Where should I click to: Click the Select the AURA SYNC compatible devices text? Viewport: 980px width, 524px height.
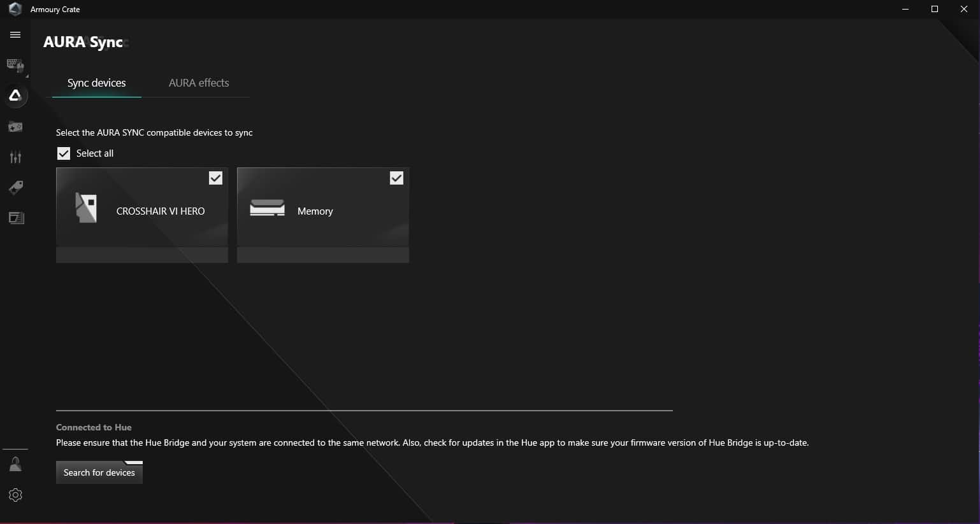154,132
